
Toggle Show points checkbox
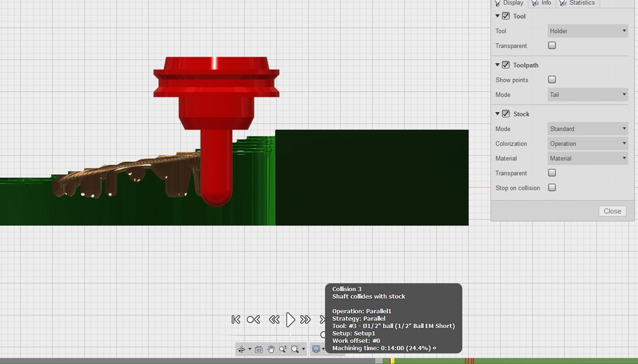(x=552, y=80)
